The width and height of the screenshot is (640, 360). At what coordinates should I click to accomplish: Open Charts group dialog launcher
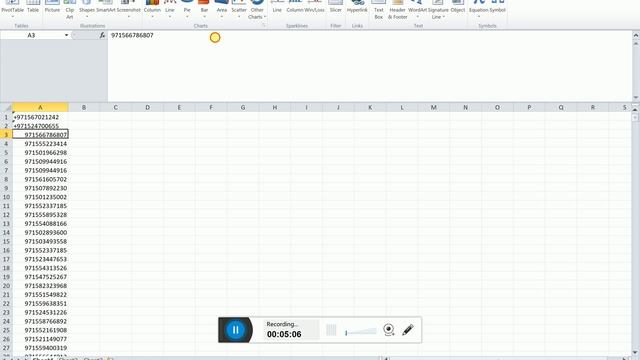click(264, 25)
